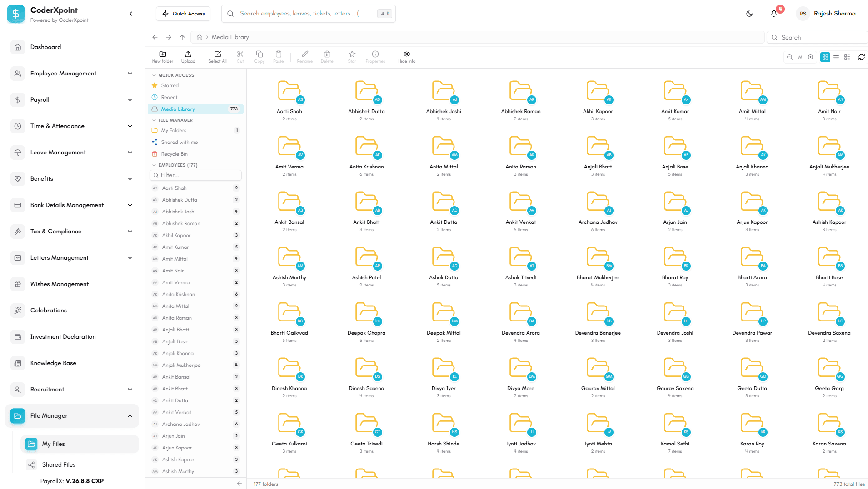Image resolution: width=868 pixels, height=489 pixels.
Task: Zoom out thumbnail size icon
Action: (x=790, y=57)
